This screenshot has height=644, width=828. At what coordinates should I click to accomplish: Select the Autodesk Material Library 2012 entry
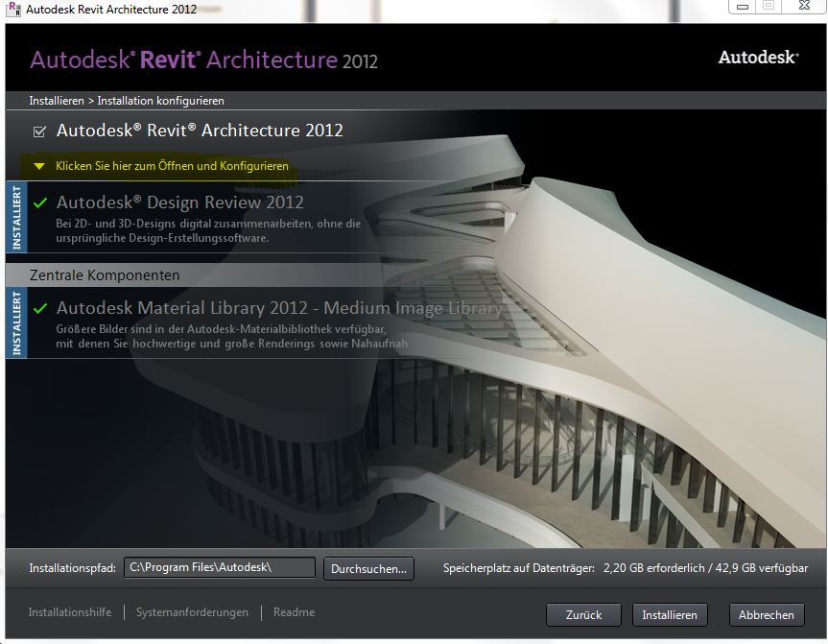click(x=279, y=308)
